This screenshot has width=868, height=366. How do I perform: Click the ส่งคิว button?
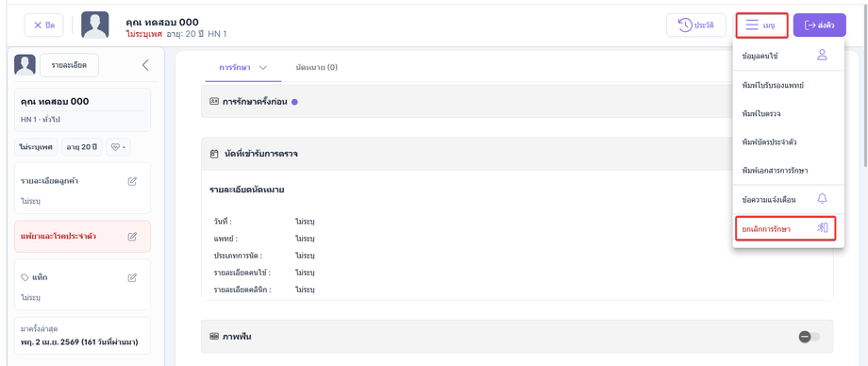coord(819,25)
